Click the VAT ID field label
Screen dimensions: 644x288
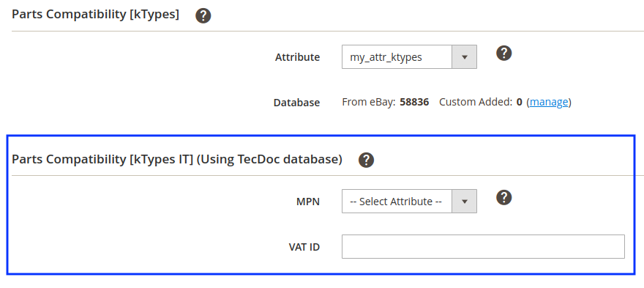304,247
